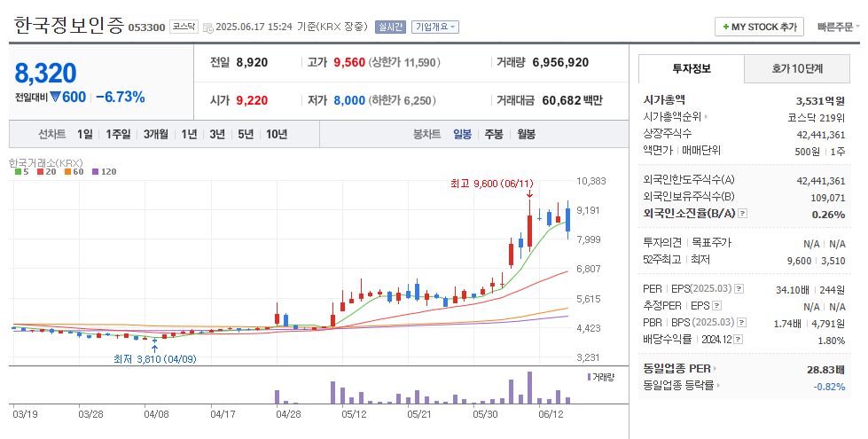
Task: Click the MY STOCK 추가 button
Action: coord(758,27)
